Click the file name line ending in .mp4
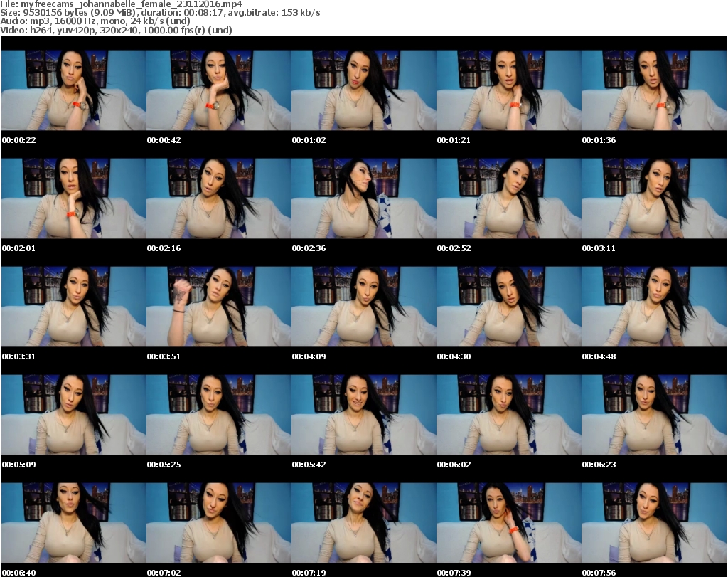728x577 pixels. (x=121, y=4)
